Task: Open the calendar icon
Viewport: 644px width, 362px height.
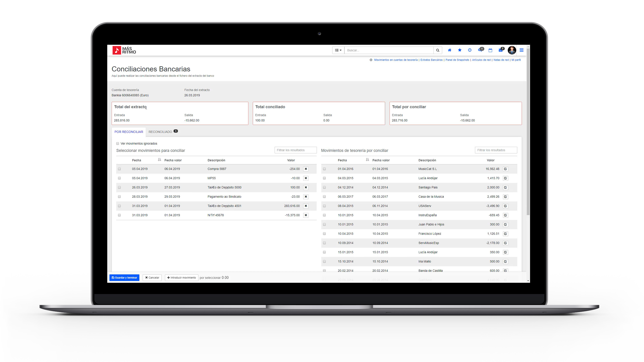Action: 490,50
